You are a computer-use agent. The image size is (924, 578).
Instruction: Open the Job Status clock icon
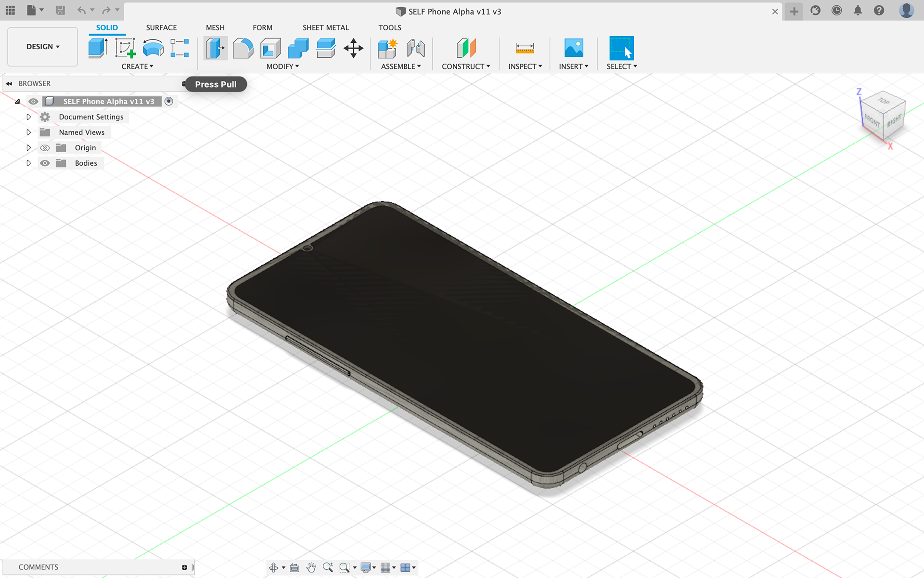(836, 10)
